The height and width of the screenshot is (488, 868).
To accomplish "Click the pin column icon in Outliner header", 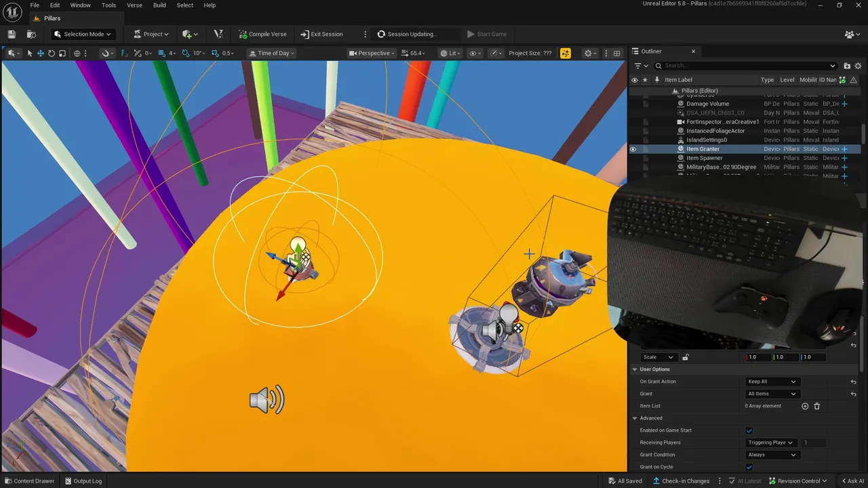I will click(x=656, y=79).
